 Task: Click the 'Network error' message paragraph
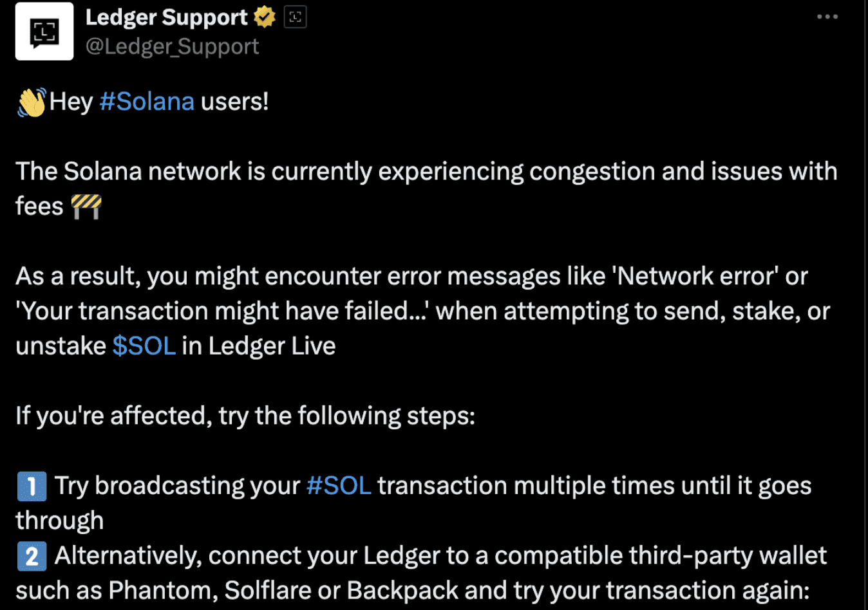(x=422, y=311)
